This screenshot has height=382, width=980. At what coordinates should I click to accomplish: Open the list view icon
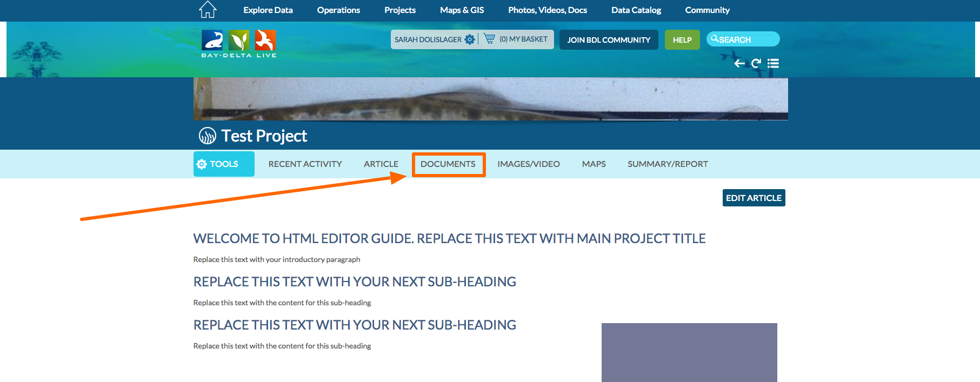point(773,64)
